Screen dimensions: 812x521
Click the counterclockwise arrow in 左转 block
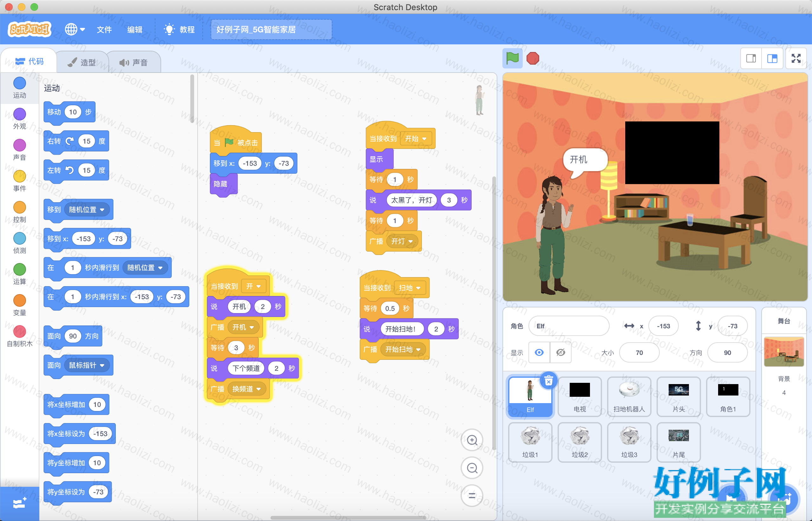(x=69, y=170)
